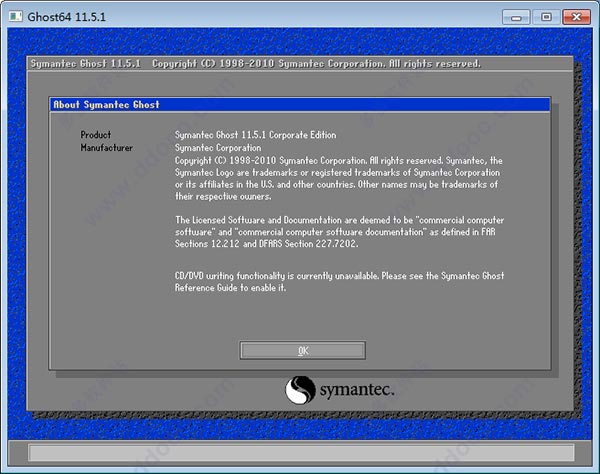
Task: Click the 'Sections 12.212 and DFARS Section' line
Action: click(266, 244)
